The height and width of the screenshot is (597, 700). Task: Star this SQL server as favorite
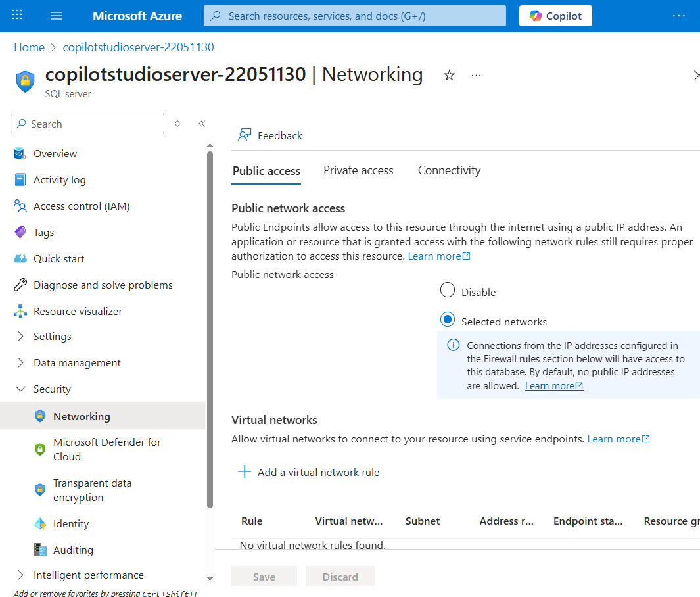pyautogui.click(x=449, y=76)
